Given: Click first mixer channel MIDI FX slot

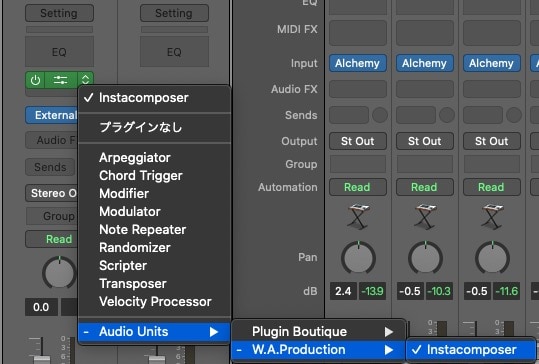Looking at the screenshot, I should click(358, 33).
